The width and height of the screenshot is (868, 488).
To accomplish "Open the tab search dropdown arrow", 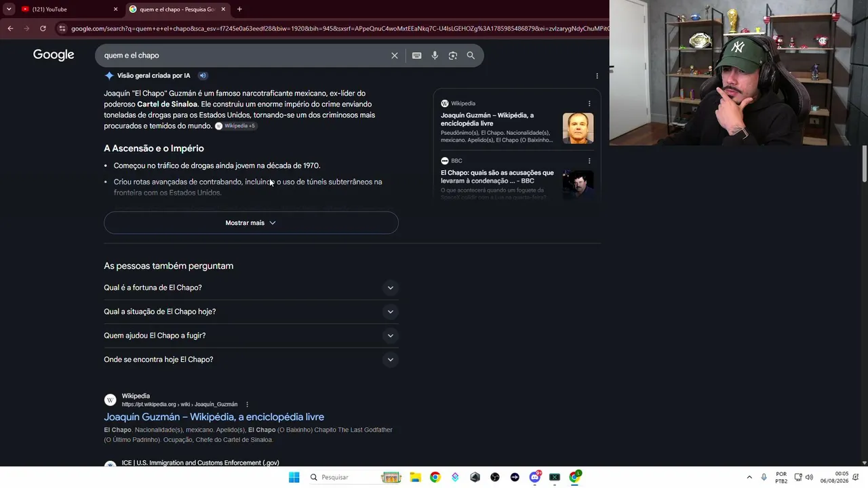I will pyautogui.click(x=9, y=9).
